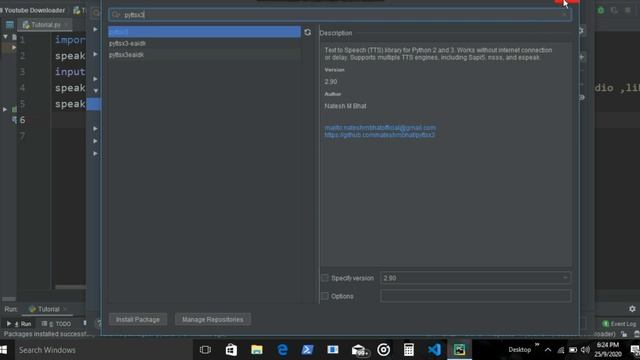This screenshot has height=360, width=640.
Task: Open the Event Log panel
Action: coord(619,324)
